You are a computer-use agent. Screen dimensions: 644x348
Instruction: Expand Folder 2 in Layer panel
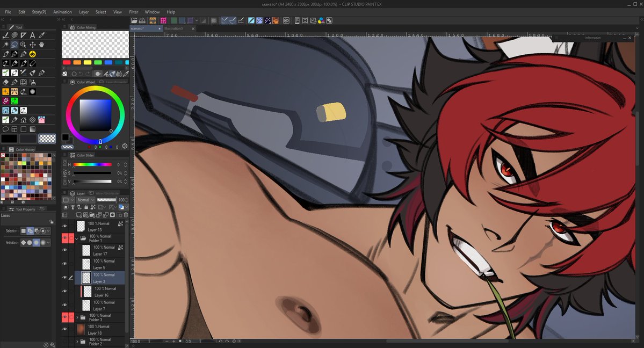point(77,342)
